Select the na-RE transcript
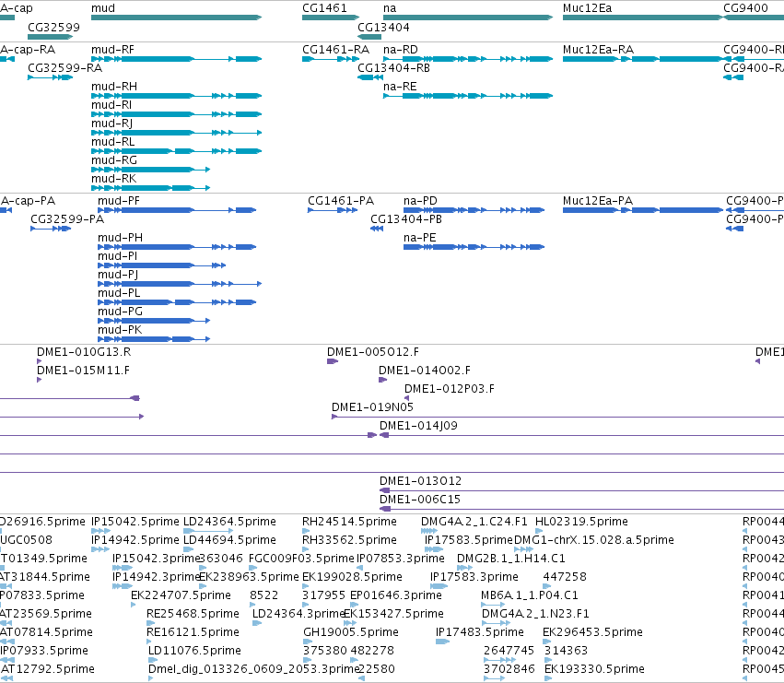 point(468,96)
